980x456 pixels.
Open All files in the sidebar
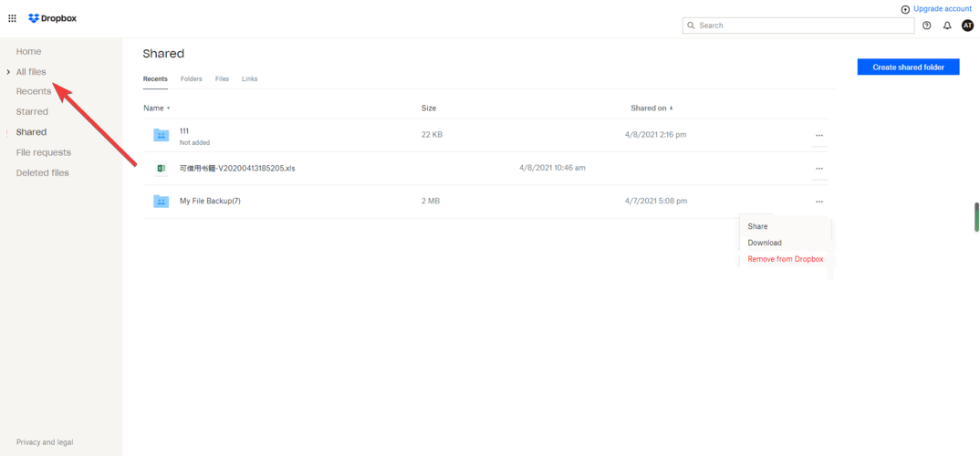point(31,72)
